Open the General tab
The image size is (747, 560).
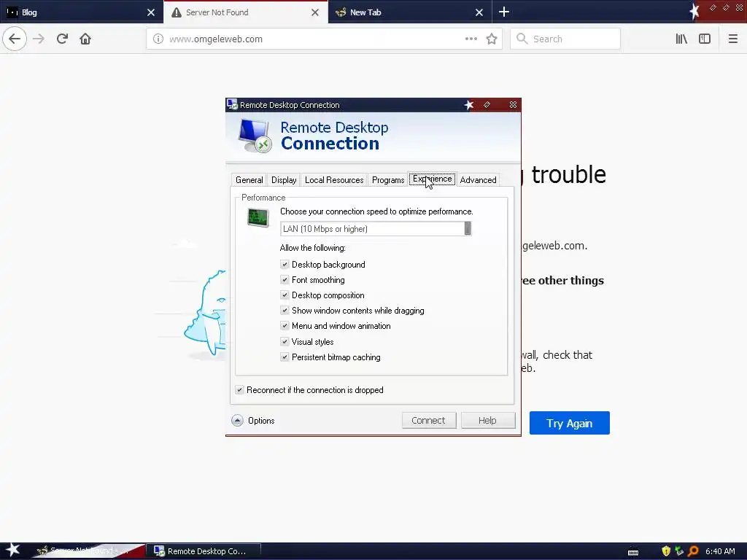tap(249, 180)
